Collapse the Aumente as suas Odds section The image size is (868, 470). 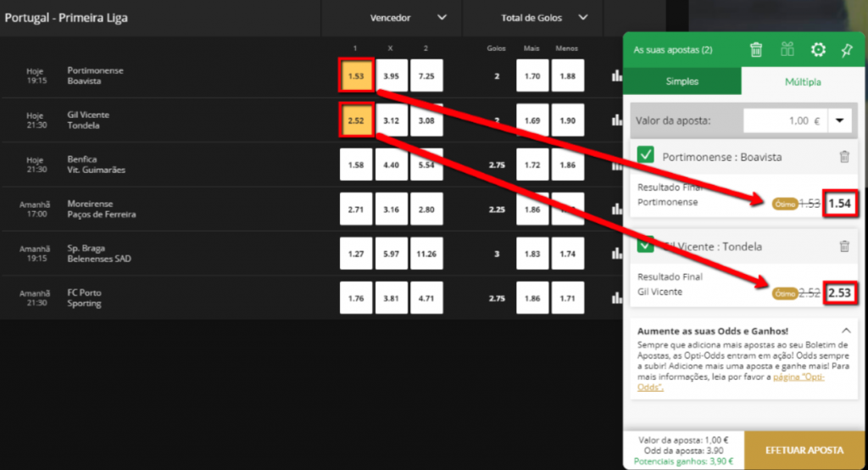click(845, 330)
